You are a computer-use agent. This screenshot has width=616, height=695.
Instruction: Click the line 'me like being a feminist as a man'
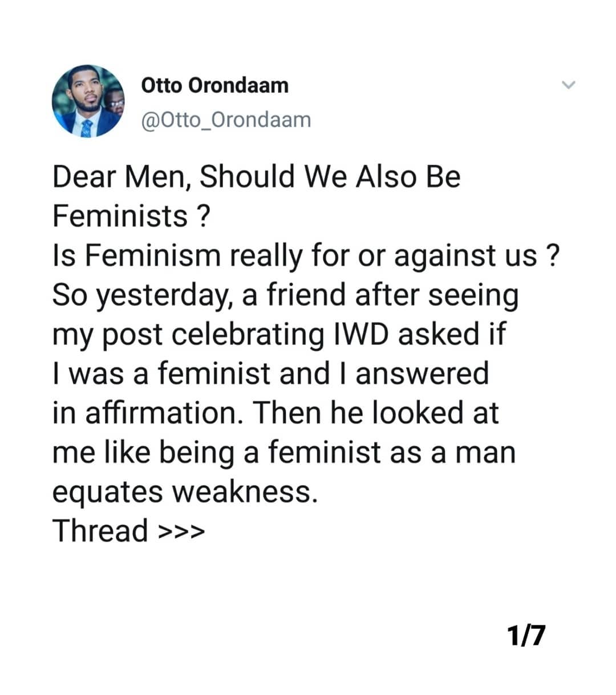284,452
